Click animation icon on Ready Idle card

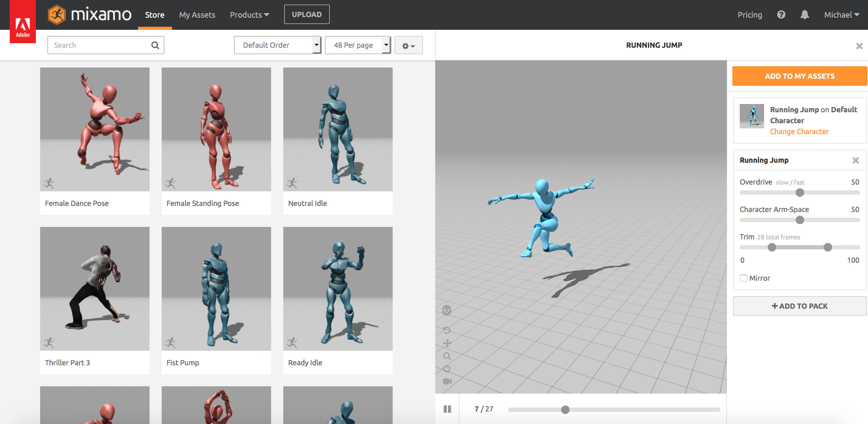(292, 342)
